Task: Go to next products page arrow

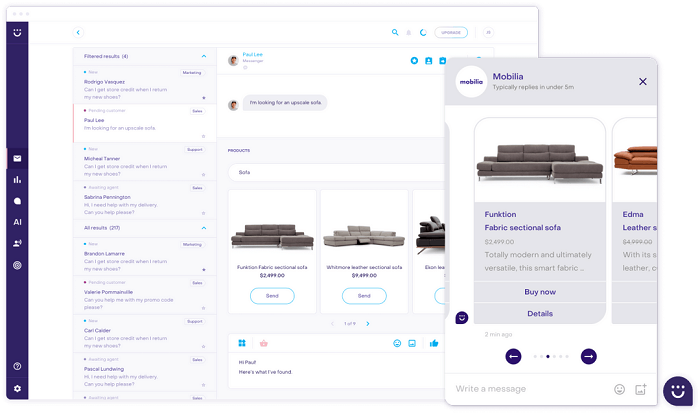Action: pyautogui.click(x=368, y=324)
